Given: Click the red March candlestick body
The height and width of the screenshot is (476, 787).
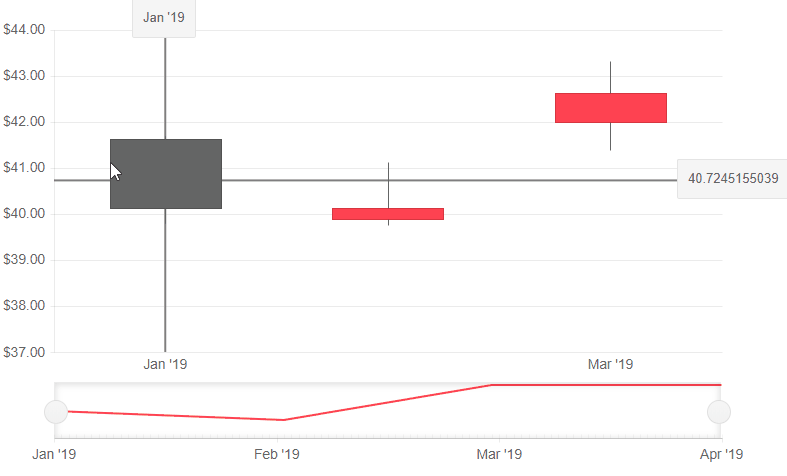Looking at the screenshot, I should [x=610, y=108].
